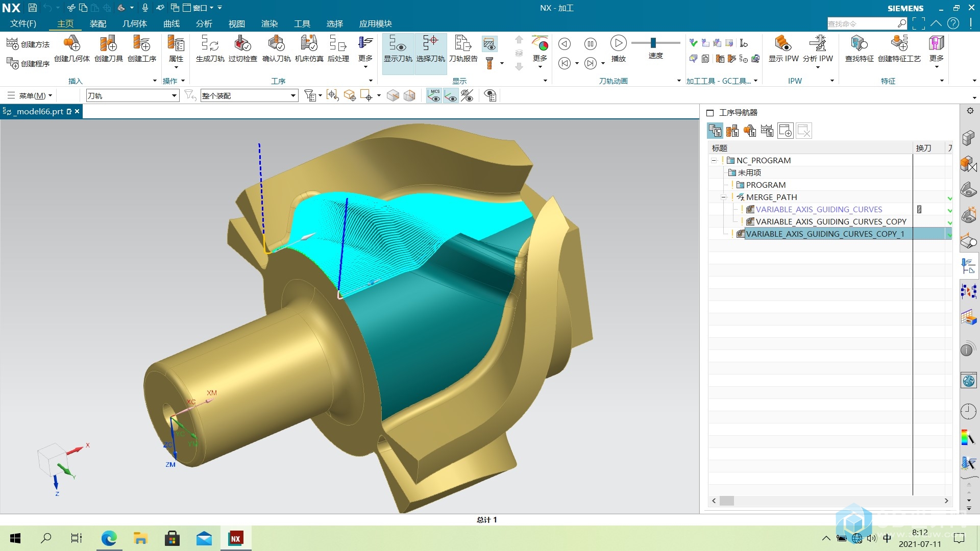The height and width of the screenshot is (551, 980).
Task: Click 创建特征工艺 (Create Feature Process)
Action: tap(899, 49)
